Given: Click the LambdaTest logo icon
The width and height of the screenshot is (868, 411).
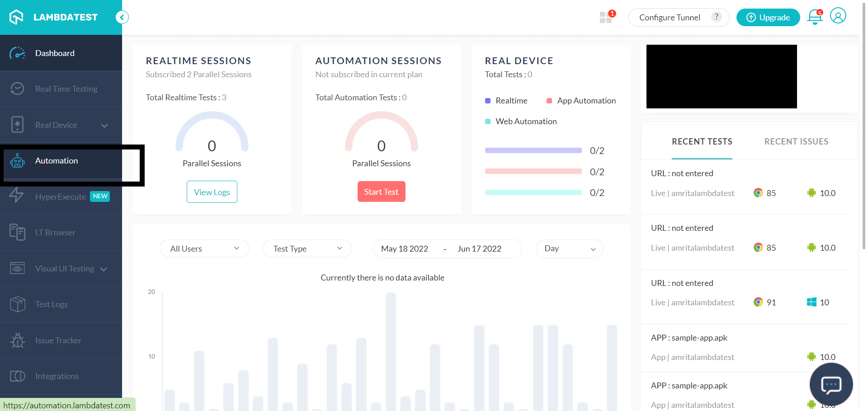Looking at the screenshot, I should [17, 17].
